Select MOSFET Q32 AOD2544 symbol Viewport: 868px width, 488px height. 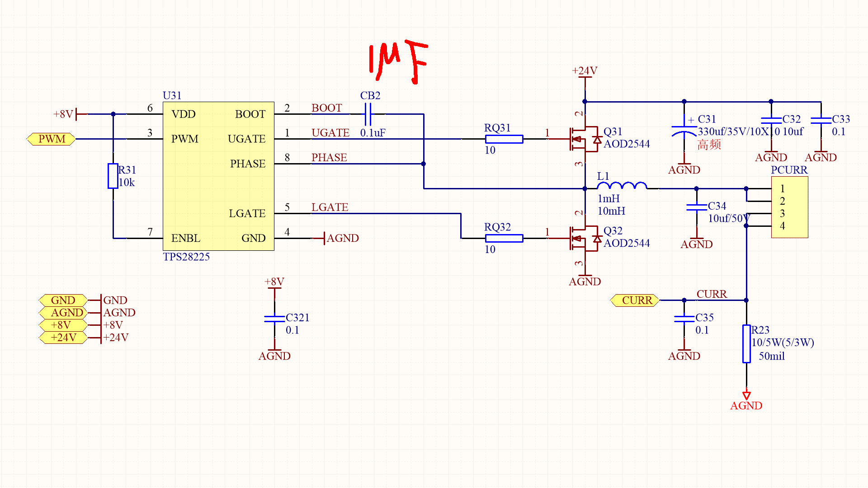click(585, 238)
